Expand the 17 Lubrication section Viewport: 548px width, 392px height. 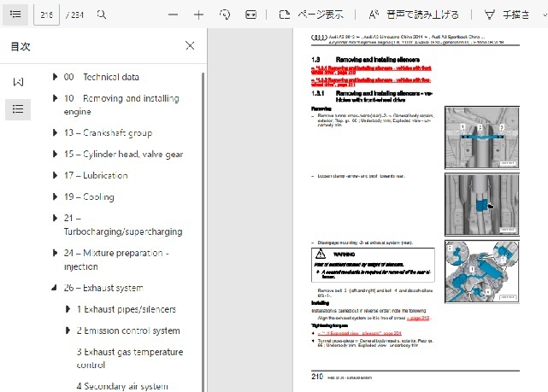click(x=55, y=175)
